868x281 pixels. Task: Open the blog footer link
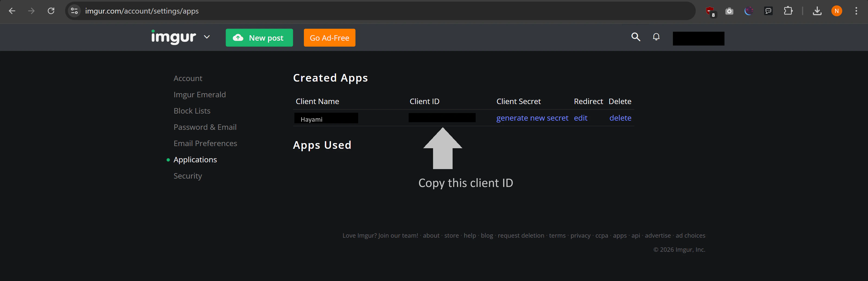pos(487,235)
